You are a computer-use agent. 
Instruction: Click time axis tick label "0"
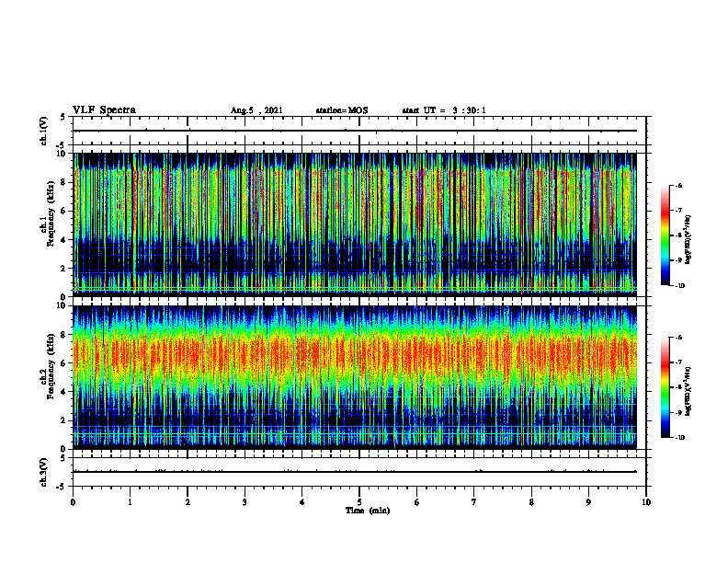[x=73, y=502]
